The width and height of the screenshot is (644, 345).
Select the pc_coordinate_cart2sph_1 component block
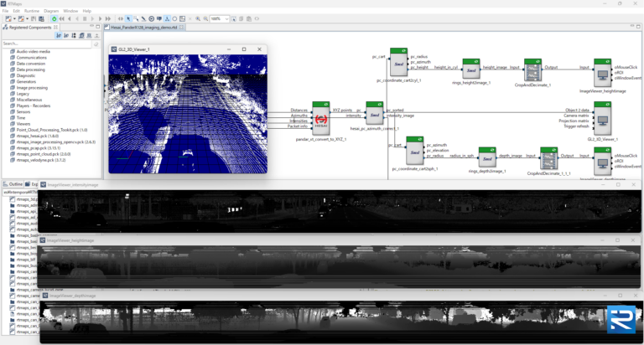(x=414, y=151)
